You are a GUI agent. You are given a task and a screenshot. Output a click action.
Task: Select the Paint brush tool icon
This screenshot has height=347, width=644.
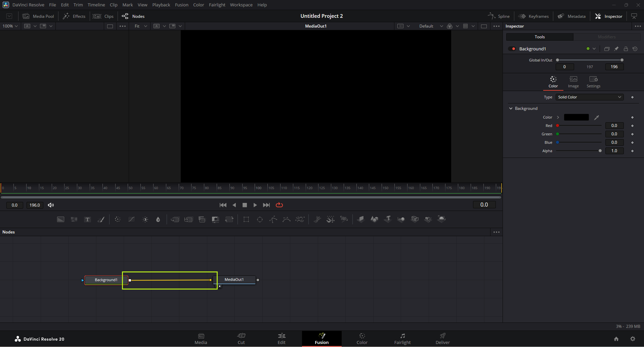[x=101, y=219]
